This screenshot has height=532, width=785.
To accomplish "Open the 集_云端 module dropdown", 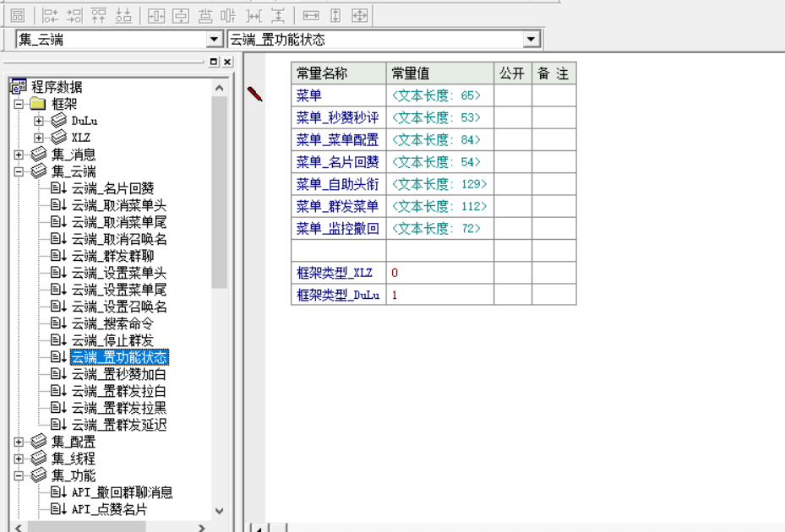I will (215, 40).
